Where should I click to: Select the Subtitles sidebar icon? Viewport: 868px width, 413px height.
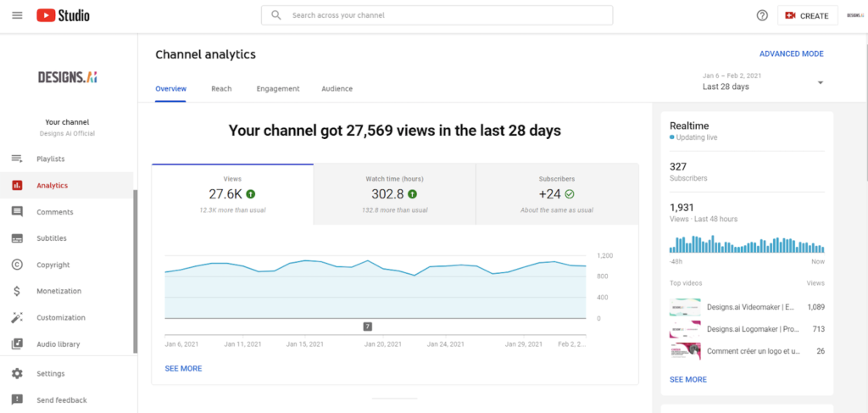[17, 238]
